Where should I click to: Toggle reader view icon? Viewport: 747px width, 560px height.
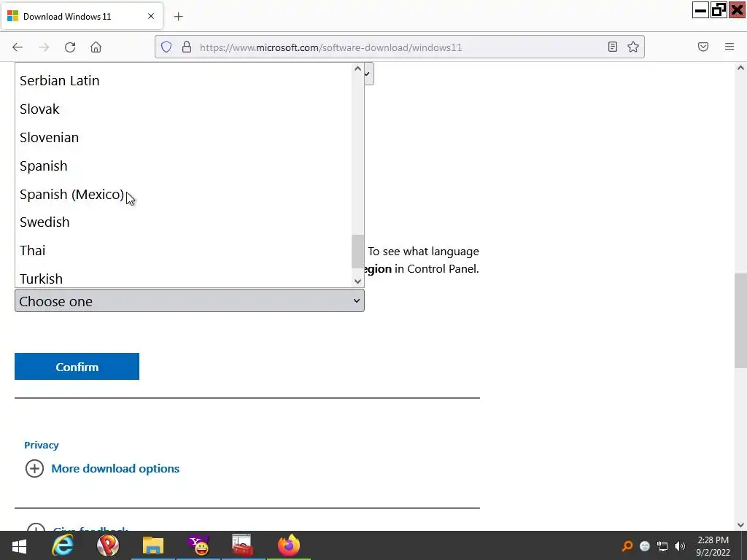point(613,47)
